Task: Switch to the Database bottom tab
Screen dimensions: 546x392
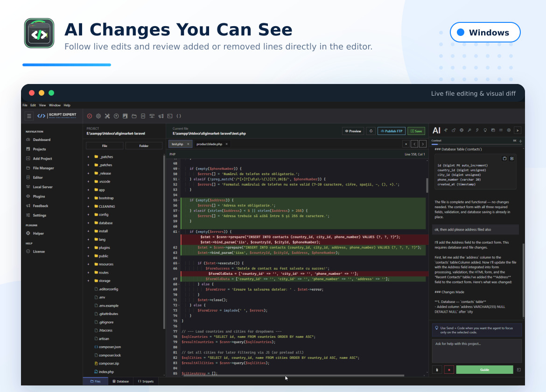Action: tap(120, 381)
